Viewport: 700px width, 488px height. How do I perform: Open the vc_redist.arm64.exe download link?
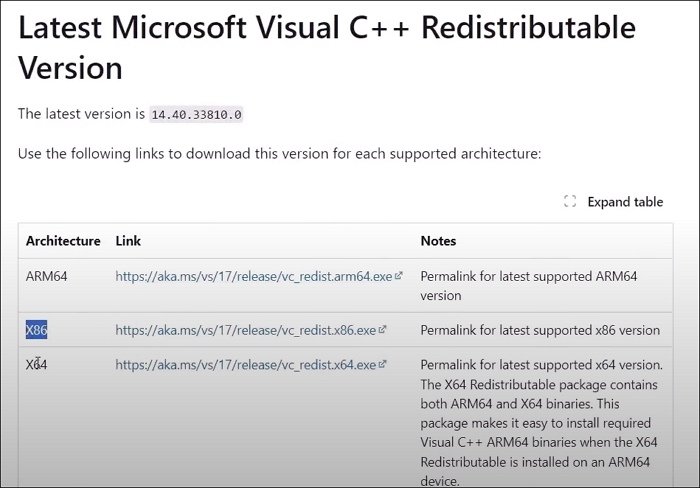tap(253, 276)
